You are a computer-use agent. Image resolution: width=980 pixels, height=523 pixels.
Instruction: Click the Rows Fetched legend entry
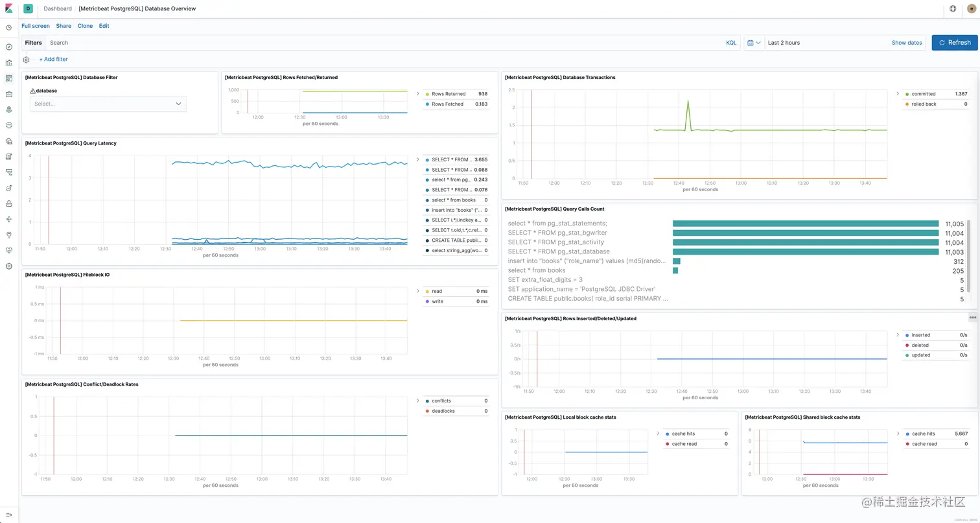tap(456, 104)
